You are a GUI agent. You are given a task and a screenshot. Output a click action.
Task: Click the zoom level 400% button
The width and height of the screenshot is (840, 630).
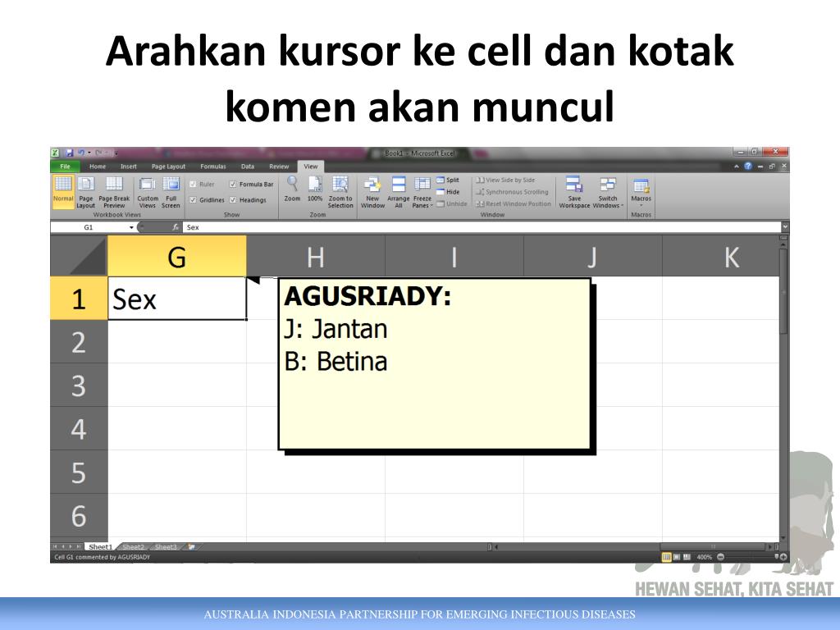(x=704, y=557)
